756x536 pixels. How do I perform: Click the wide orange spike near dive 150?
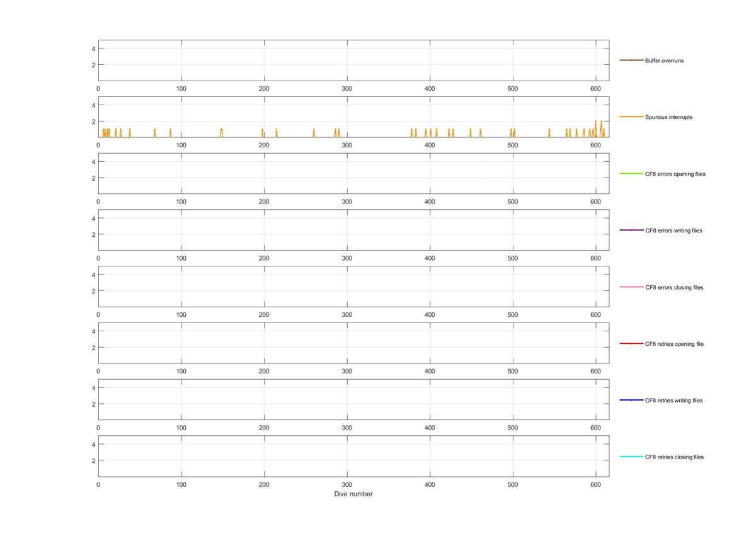coord(222,133)
